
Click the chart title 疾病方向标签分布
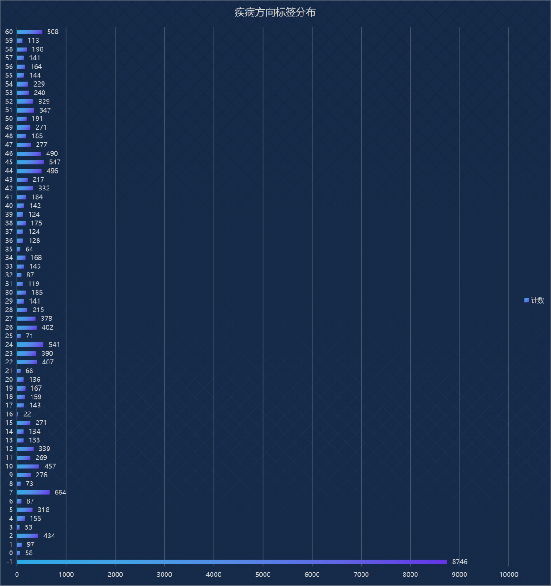[x=275, y=12]
